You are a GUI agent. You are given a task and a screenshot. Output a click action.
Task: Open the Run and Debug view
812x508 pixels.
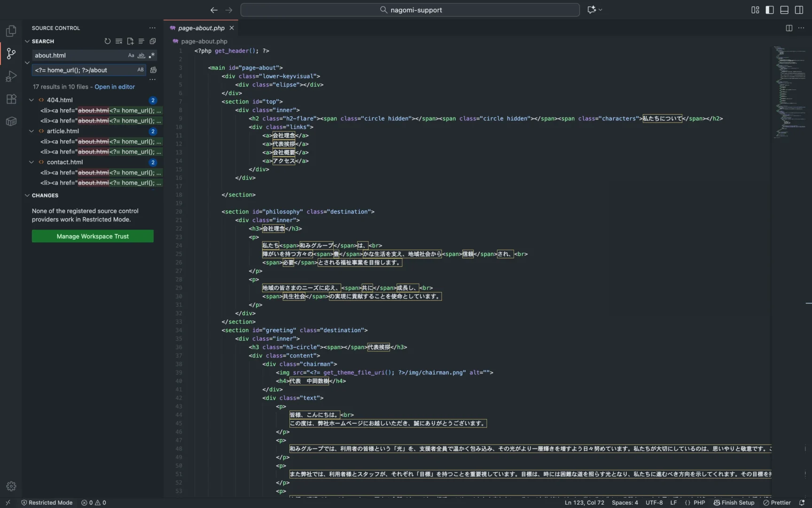pyautogui.click(x=11, y=76)
